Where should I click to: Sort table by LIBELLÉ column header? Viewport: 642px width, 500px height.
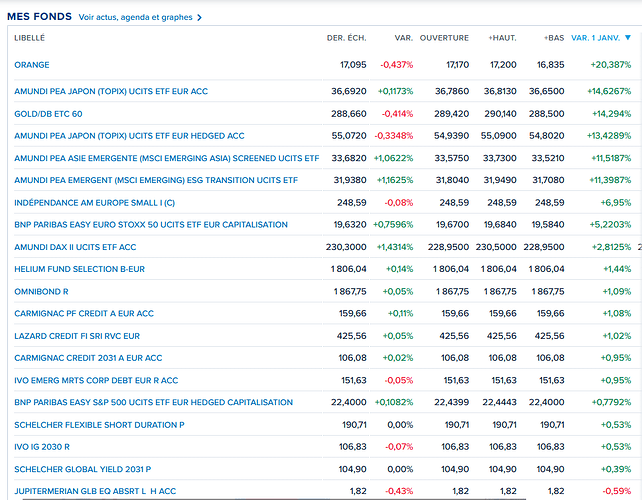tap(29, 38)
